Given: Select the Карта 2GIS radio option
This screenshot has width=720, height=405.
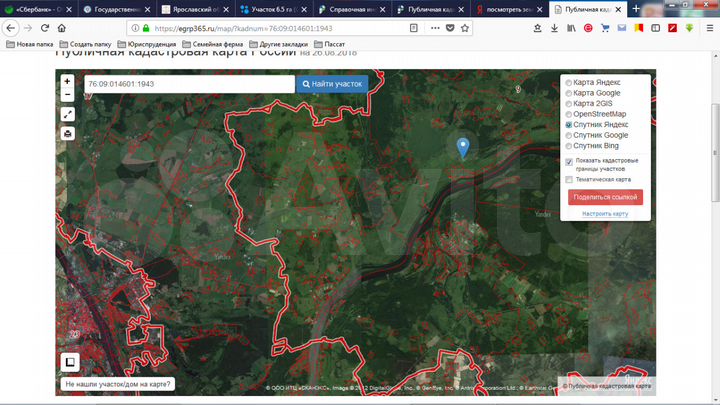Looking at the screenshot, I should point(568,104).
